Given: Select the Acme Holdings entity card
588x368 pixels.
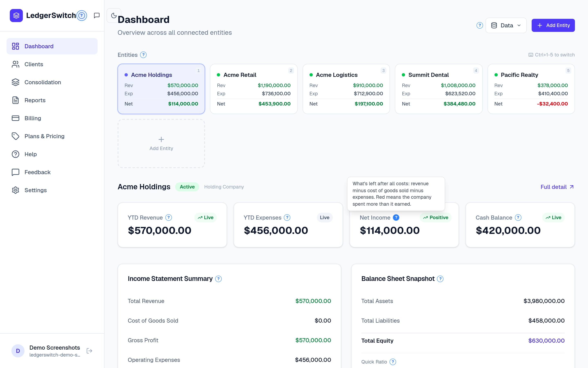Looking at the screenshot, I should (x=161, y=89).
